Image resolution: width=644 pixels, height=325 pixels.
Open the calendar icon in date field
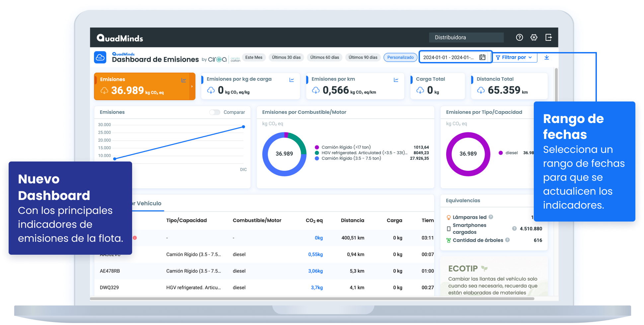pos(482,57)
